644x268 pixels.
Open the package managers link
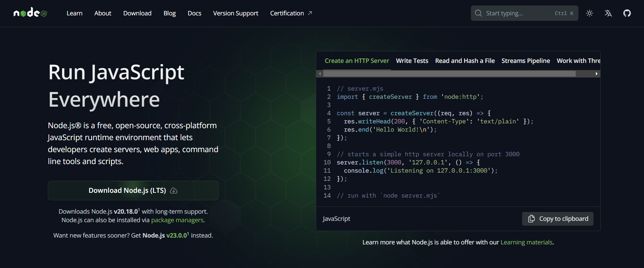[x=177, y=220]
